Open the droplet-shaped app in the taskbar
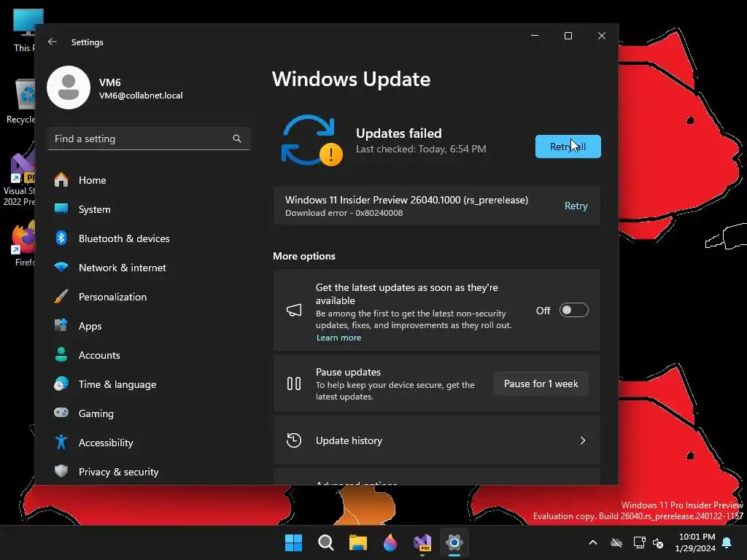 390,542
